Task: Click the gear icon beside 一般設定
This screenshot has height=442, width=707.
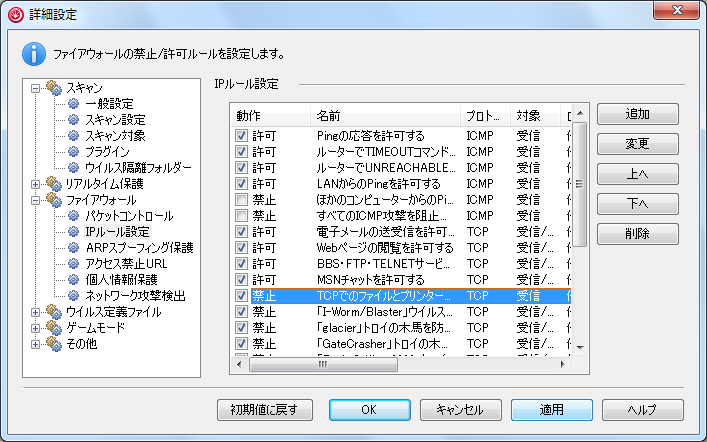Action: coord(74,103)
